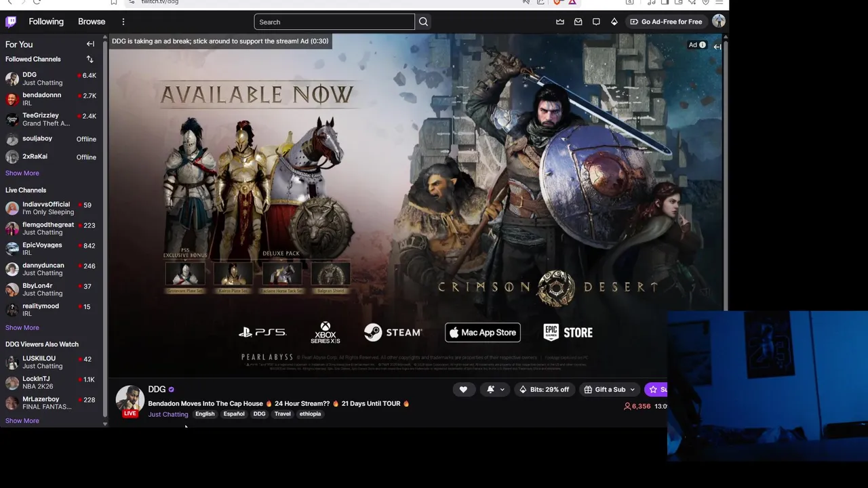The image size is (868, 488).
Task: Click the English tag
Action: point(205,413)
